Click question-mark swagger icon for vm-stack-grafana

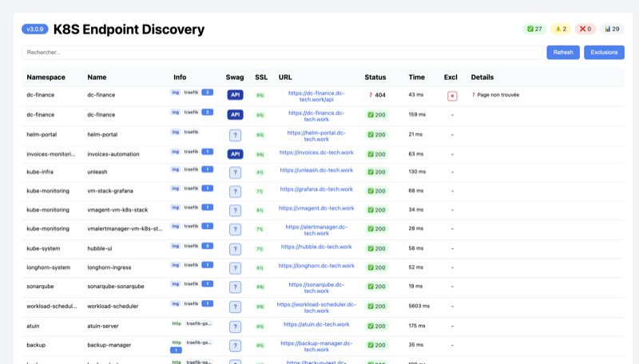click(x=235, y=192)
